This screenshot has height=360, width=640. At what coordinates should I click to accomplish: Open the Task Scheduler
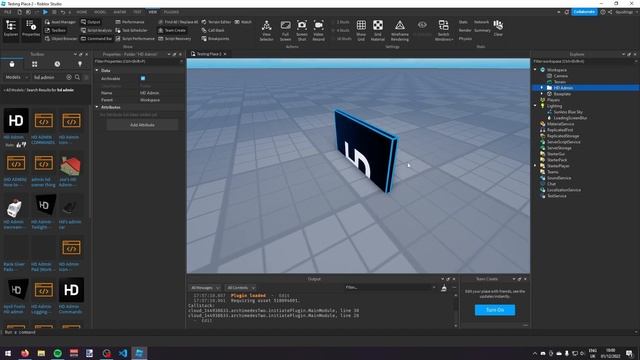tap(131, 30)
